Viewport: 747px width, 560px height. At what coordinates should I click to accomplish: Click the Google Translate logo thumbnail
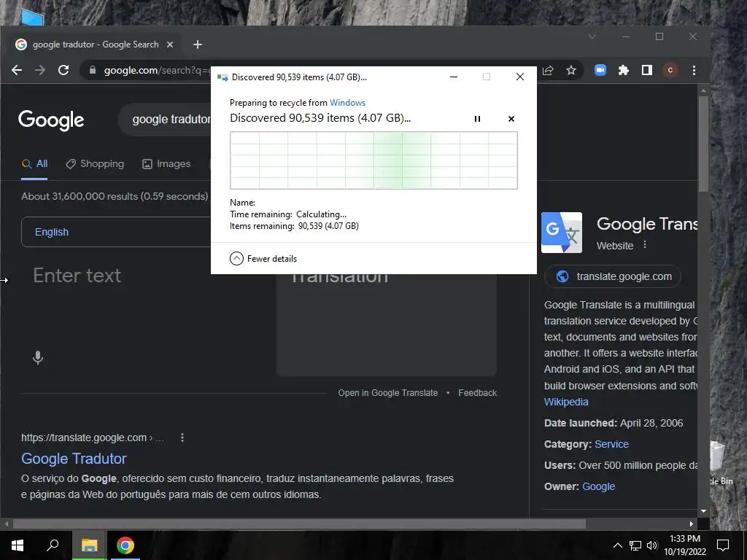point(562,233)
